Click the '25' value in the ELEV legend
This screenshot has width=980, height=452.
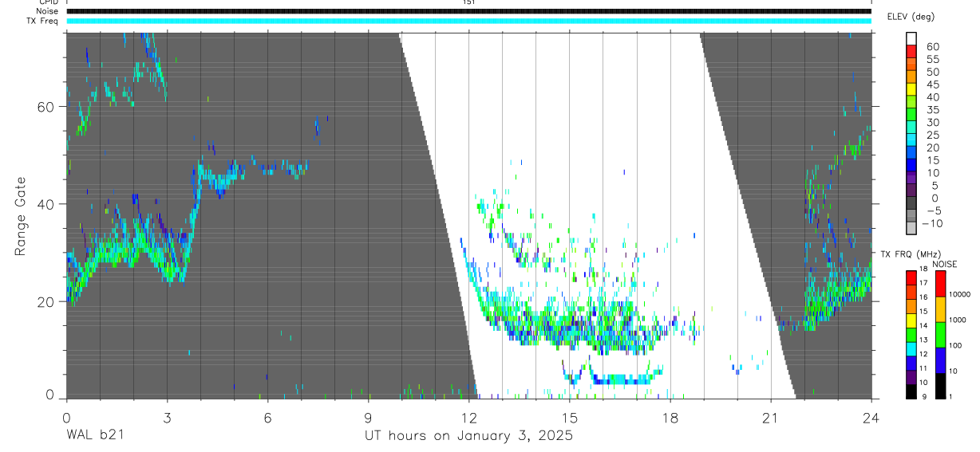(x=933, y=135)
